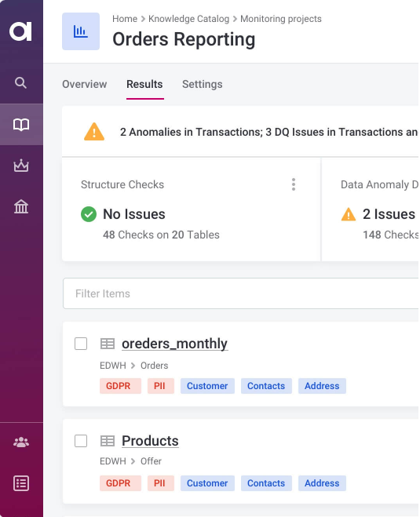Click the Filter Items input field
Screen dimensions: 420x517
241,293
